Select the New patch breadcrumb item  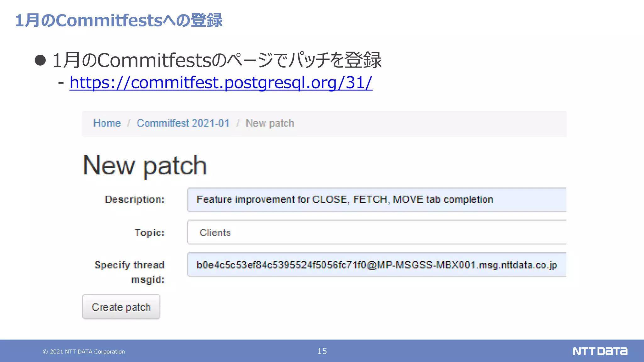point(270,123)
